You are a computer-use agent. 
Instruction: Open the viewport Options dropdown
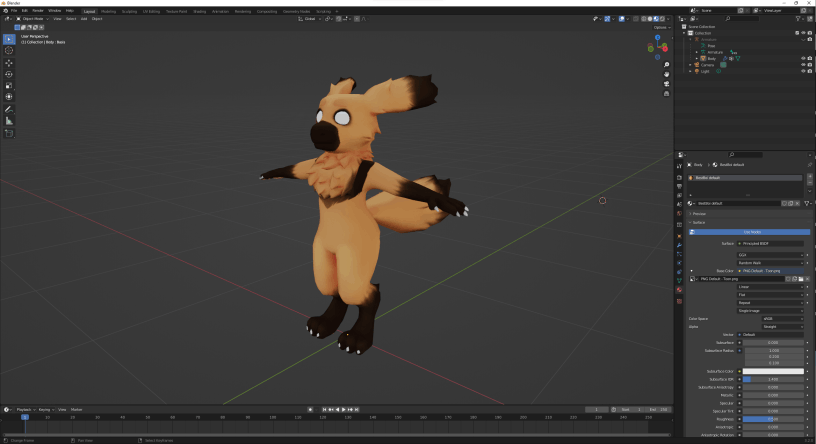pyautogui.click(x=661, y=27)
